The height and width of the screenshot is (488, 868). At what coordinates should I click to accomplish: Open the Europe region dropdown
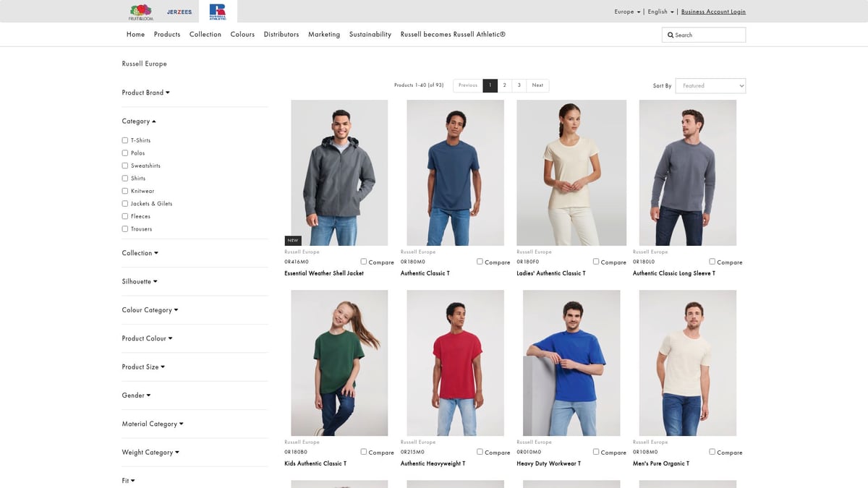[x=626, y=12]
